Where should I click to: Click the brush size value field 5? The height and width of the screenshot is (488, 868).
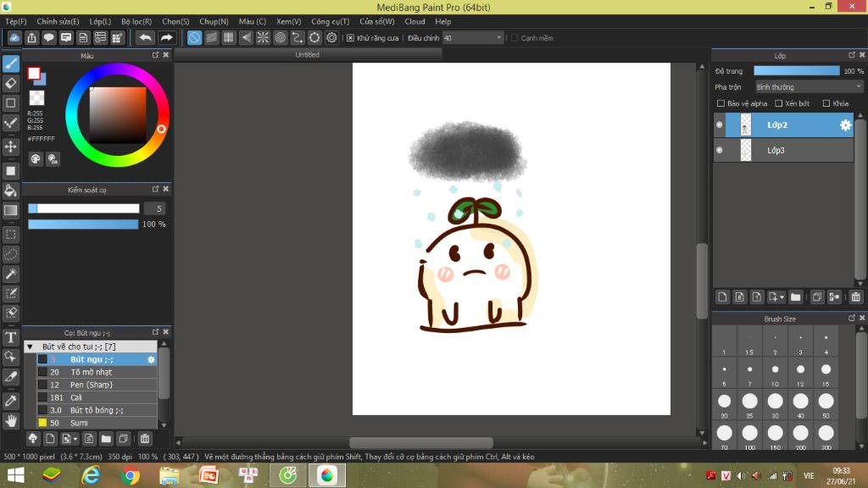(155, 208)
